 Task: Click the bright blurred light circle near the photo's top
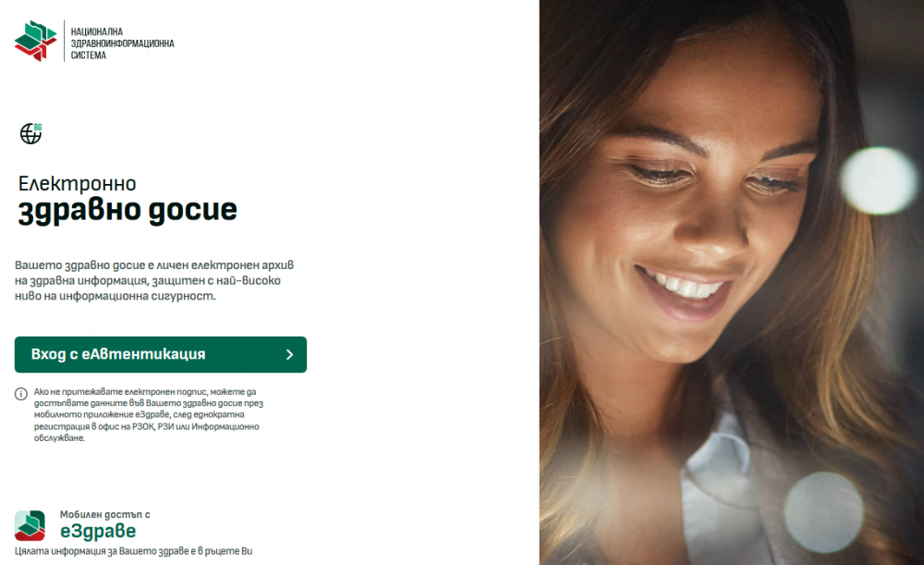tap(878, 180)
